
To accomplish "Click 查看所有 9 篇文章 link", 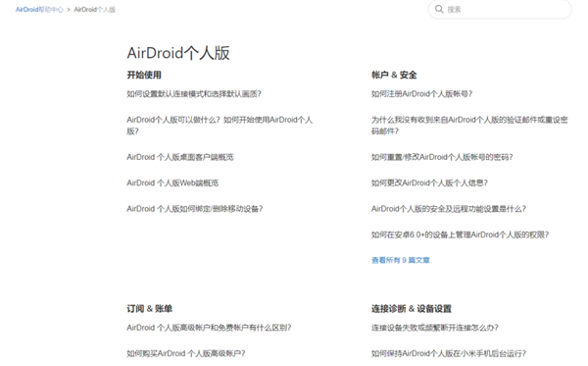I will (x=401, y=260).
